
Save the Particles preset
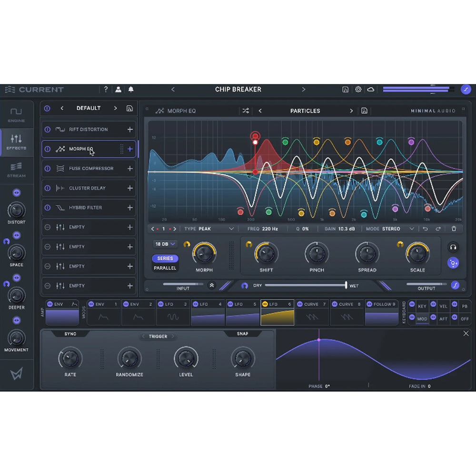[x=364, y=111]
